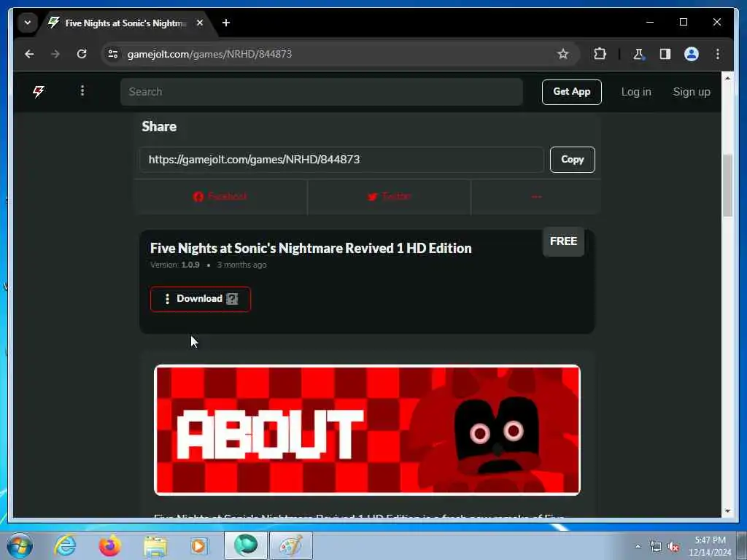Select the Five Nights at Sonic's tab
The width and height of the screenshot is (747, 560).
[125, 23]
